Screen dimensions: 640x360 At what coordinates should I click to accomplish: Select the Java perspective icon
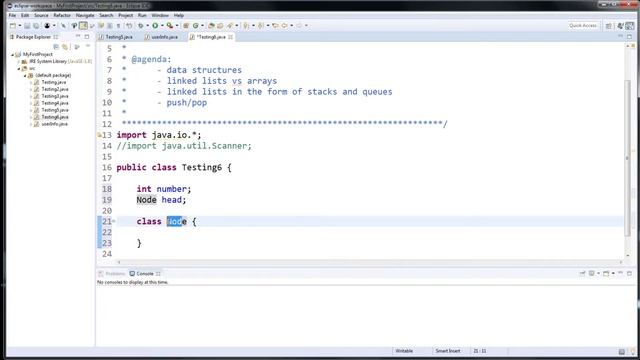click(630, 26)
